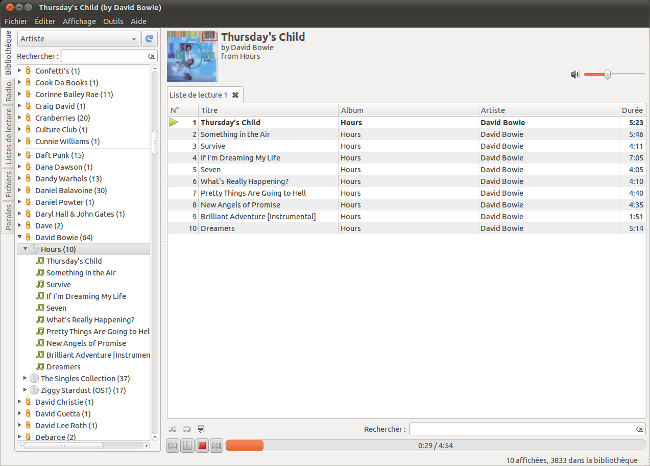Sort by the Titre column header
650x466 pixels.
[269, 110]
